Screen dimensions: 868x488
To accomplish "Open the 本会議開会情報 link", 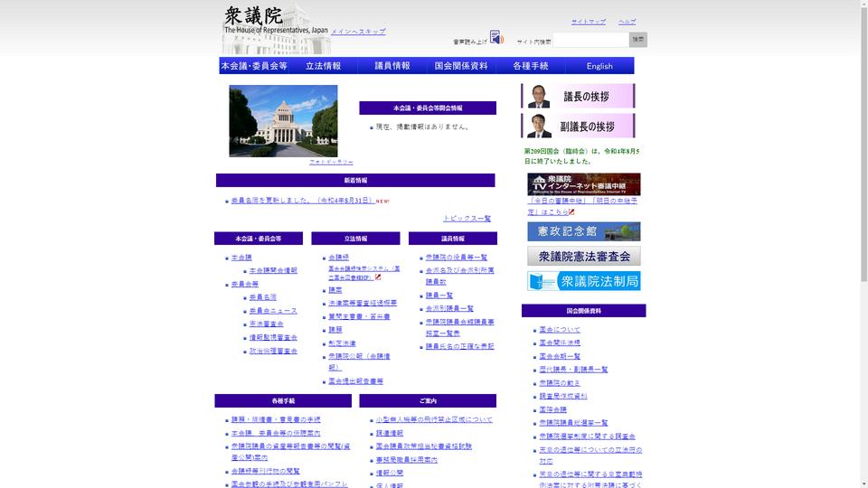I will [273, 270].
